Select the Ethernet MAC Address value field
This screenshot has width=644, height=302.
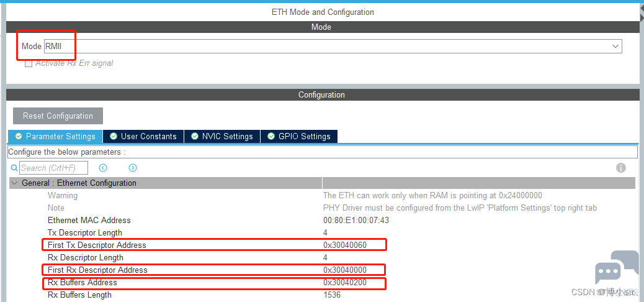coord(356,220)
